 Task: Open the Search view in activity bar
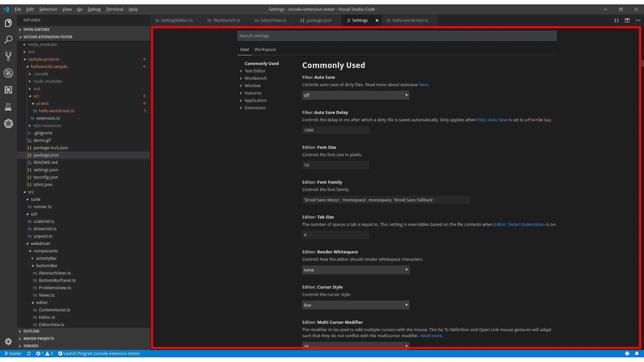[x=8, y=40]
